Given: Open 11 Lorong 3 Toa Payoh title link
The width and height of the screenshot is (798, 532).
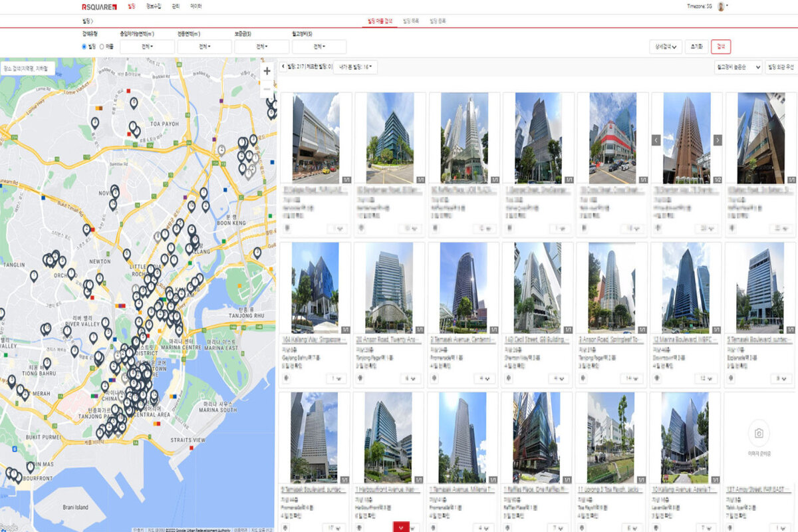Looking at the screenshot, I should 611,489.
